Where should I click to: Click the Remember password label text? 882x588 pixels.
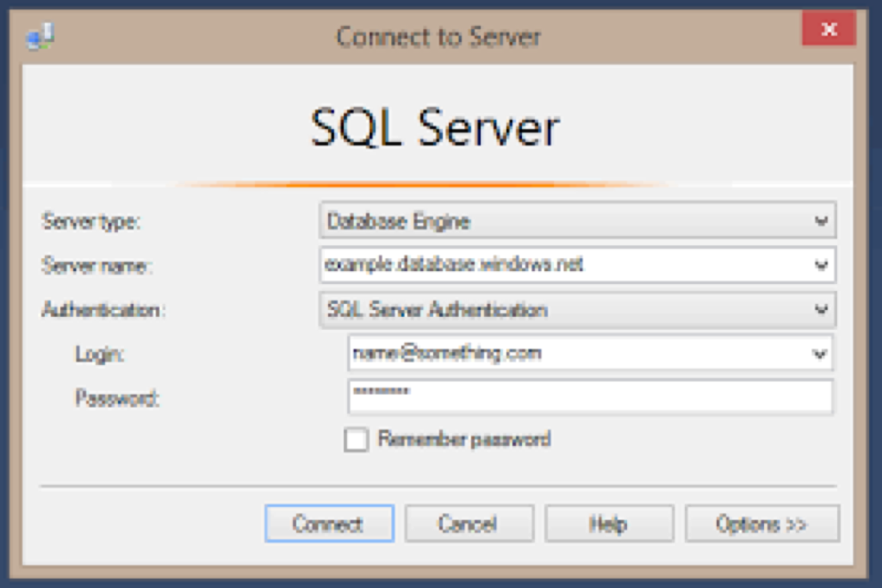(x=463, y=440)
